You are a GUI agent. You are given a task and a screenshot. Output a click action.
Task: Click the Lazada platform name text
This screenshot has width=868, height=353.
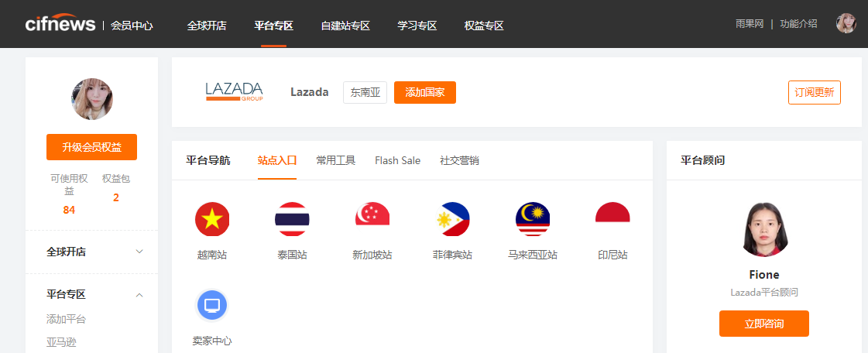click(x=310, y=92)
